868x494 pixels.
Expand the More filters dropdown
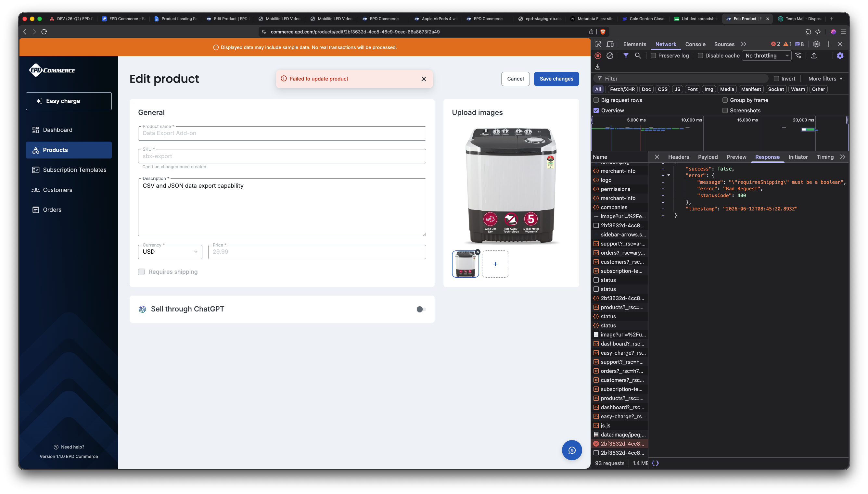pyautogui.click(x=825, y=79)
